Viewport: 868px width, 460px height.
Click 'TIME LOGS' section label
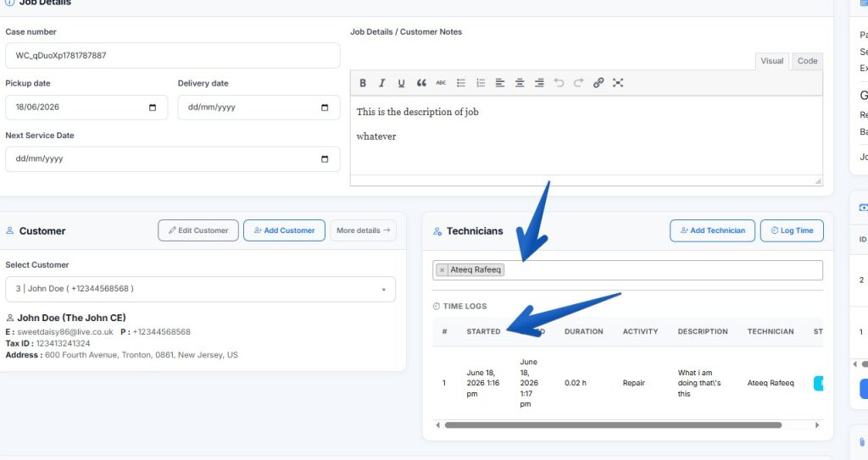coord(465,306)
